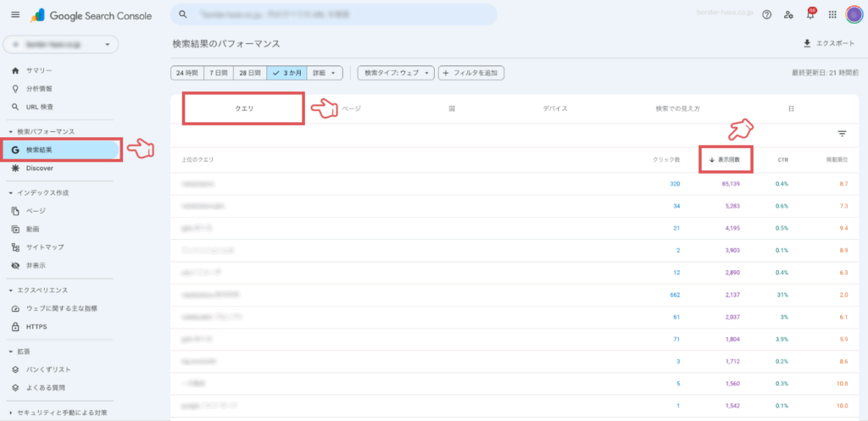Select the 7日間 date range
The image size is (868, 421).
pos(217,73)
